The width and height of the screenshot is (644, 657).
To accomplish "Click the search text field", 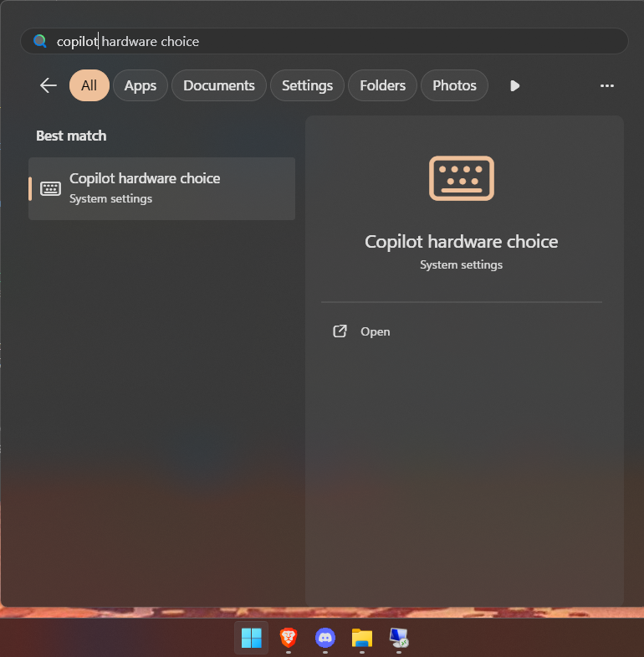I will point(325,41).
